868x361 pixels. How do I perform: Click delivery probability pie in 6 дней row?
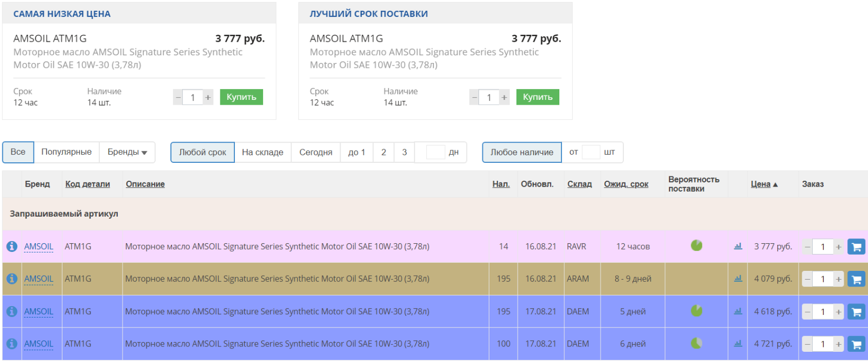coord(697,343)
